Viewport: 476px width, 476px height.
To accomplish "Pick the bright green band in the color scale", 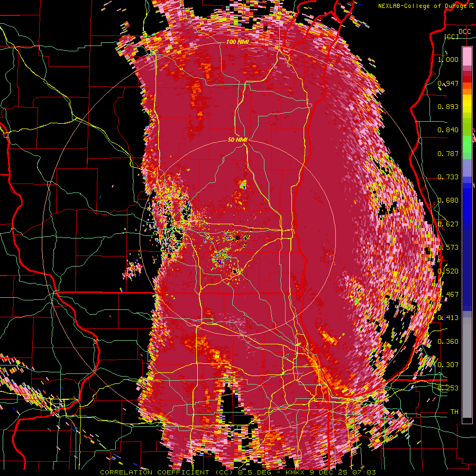I will point(467,144).
